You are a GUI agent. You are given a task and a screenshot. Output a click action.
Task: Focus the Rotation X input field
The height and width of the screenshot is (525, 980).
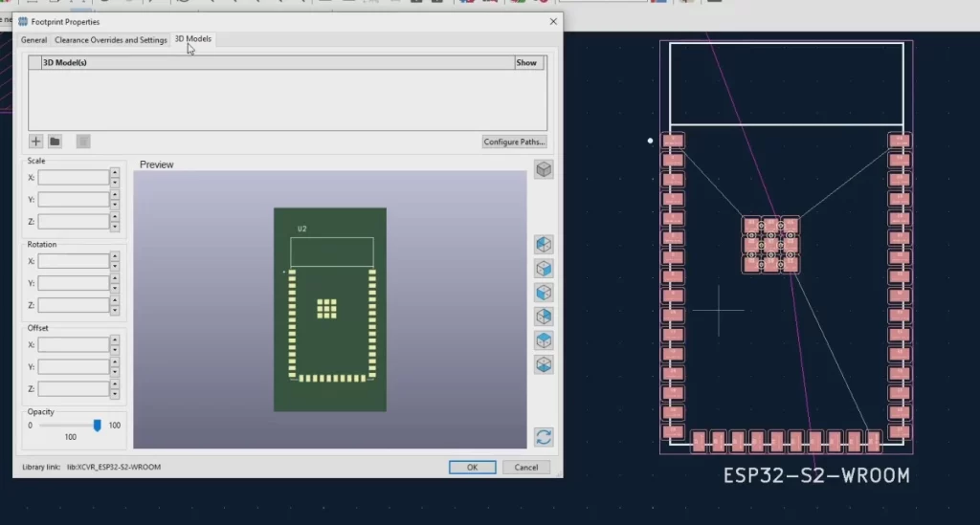[73, 261]
